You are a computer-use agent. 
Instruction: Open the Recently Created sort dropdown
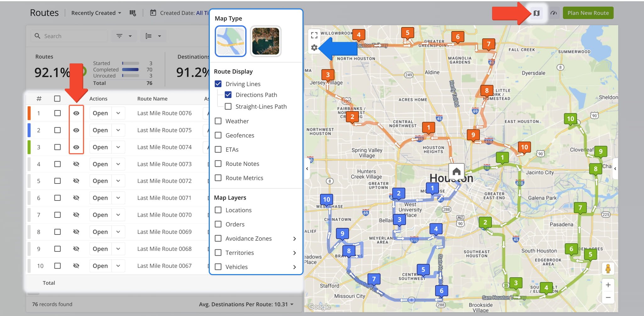click(x=96, y=13)
